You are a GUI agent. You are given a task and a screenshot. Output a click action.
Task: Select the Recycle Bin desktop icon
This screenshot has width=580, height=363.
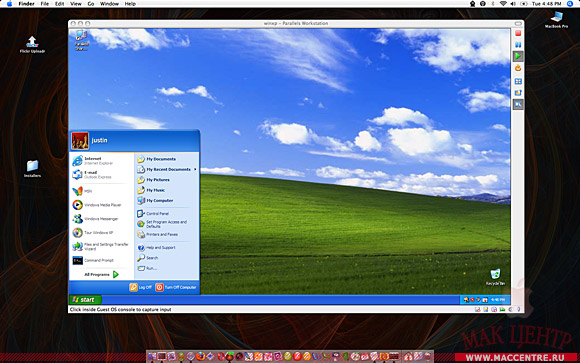point(495,277)
